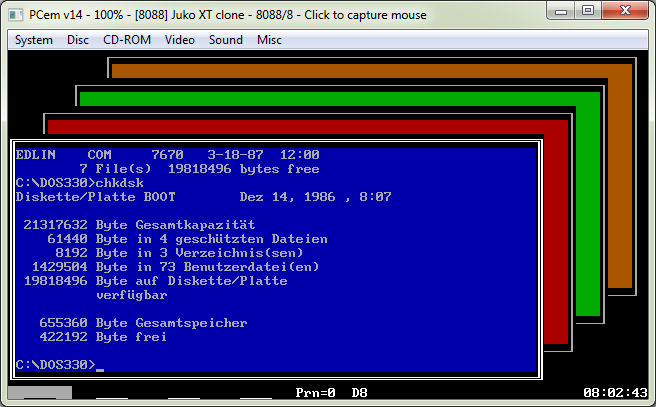Screen dimensions: 656x407
Task: Click the chkdsk command text
Action: 120,183
